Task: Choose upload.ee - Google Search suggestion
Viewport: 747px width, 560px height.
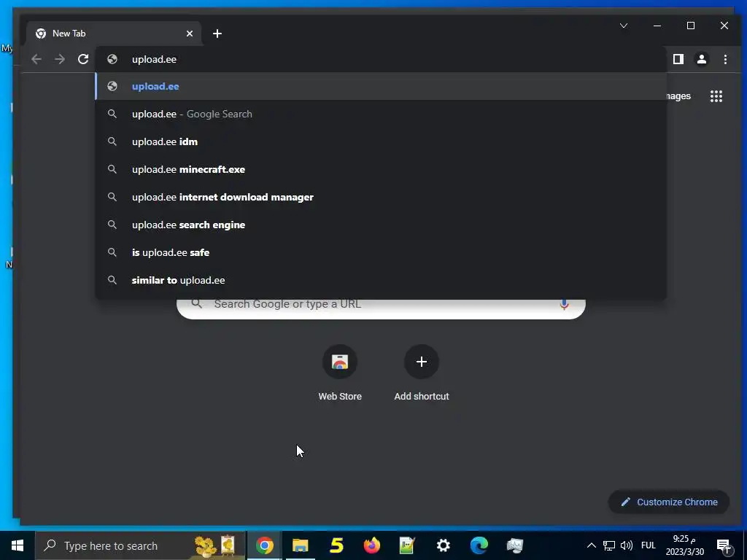Action: (381, 114)
